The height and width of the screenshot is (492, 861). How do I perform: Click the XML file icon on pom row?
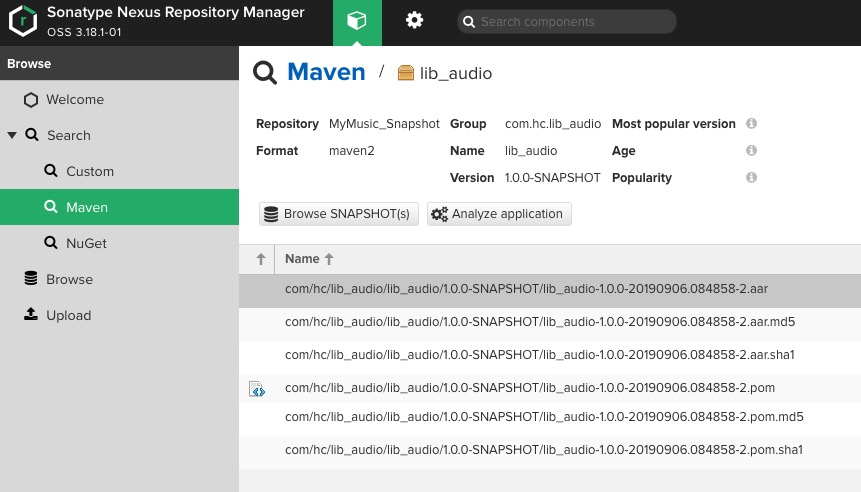pos(257,389)
